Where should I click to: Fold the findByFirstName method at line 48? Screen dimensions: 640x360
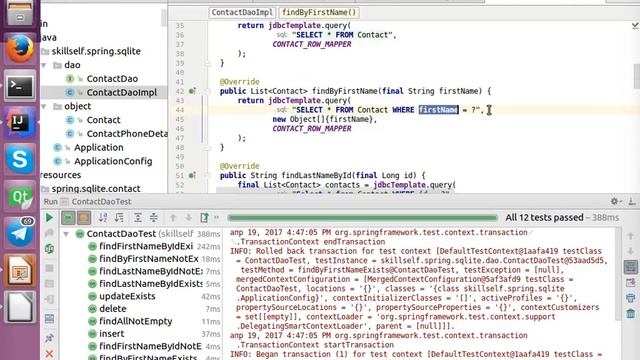point(208,148)
